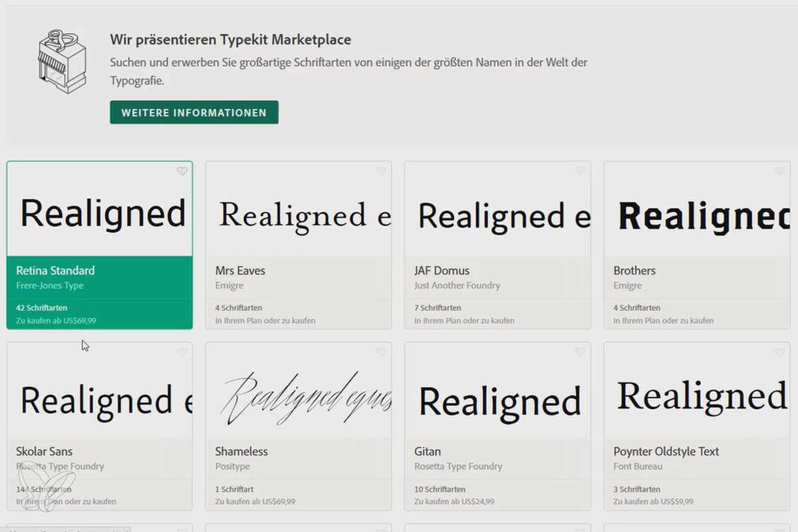Click 'In Ihrem Plan oder zu kaufen' under Brothers
Image resolution: width=798 pixels, height=532 pixels.
(x=664, y=321)
